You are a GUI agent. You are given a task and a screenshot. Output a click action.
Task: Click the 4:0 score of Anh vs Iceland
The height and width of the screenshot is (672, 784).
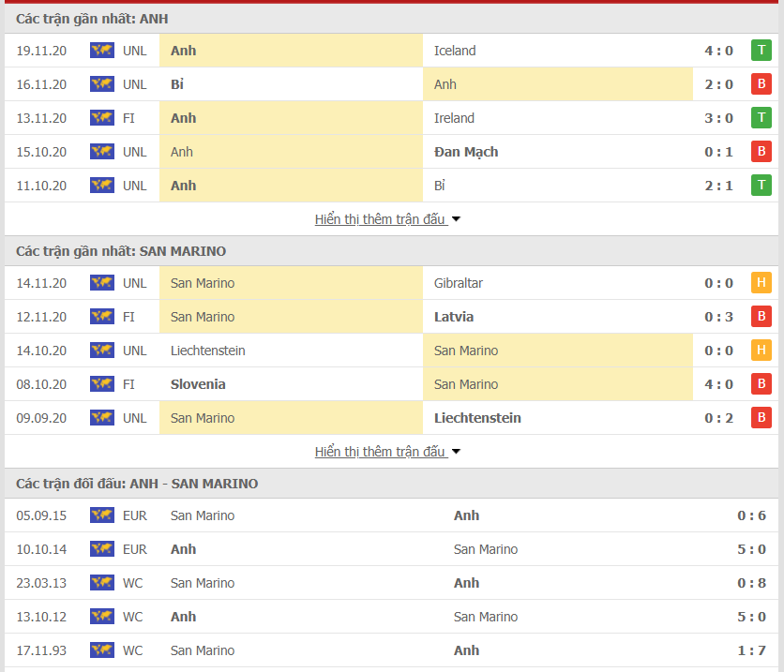coord(718,51)
